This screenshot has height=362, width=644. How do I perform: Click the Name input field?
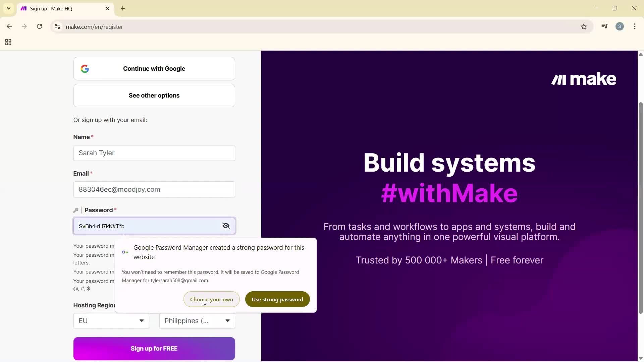click(154, 153)
